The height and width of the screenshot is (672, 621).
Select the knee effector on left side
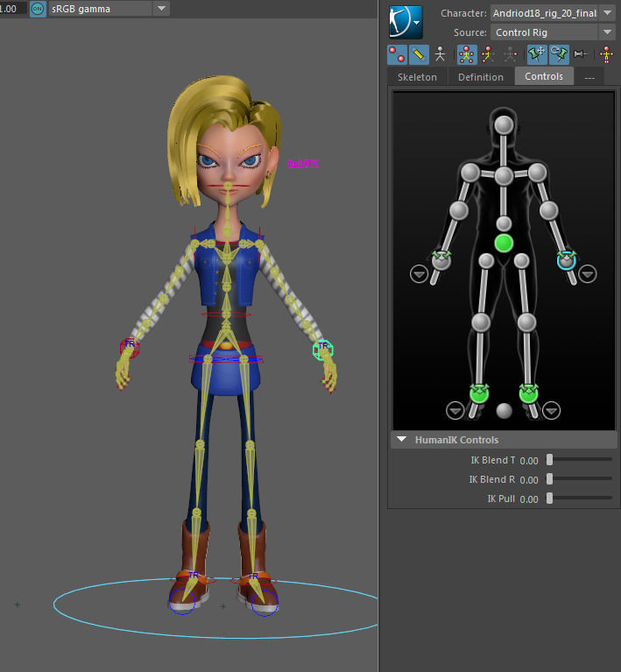coord(481,322)
